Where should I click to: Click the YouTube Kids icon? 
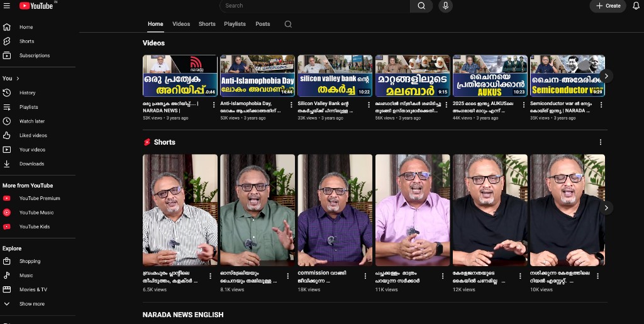point(6,226)
